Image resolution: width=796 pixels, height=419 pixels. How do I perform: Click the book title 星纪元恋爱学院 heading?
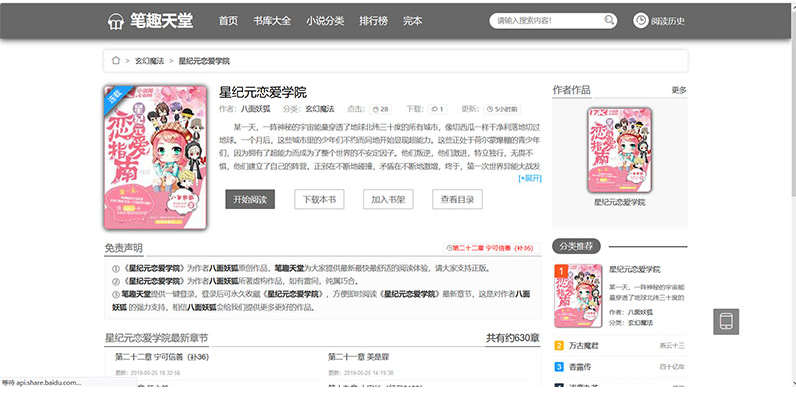[263, 92]
